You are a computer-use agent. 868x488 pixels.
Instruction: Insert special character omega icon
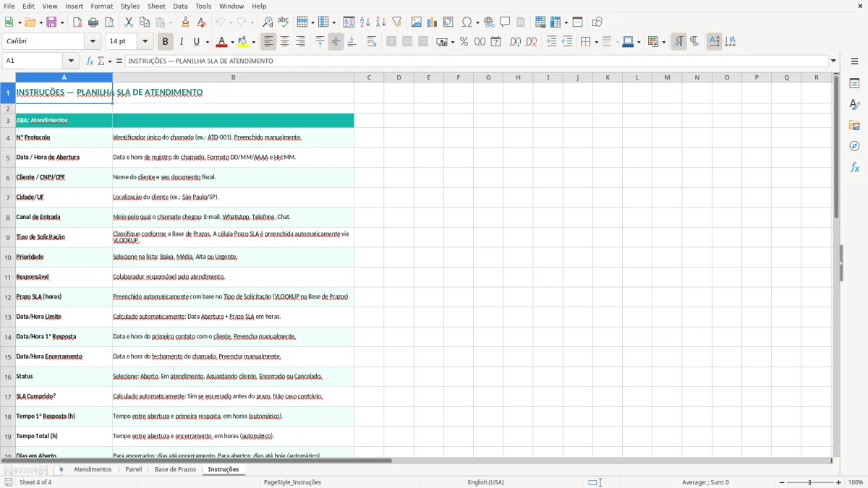click(x=467, y=22)
